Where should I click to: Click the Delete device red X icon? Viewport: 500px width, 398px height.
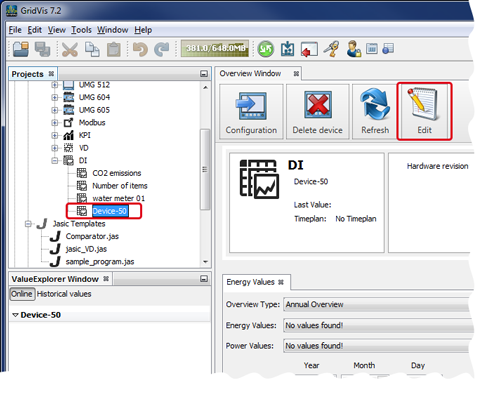tap(318, 105)
